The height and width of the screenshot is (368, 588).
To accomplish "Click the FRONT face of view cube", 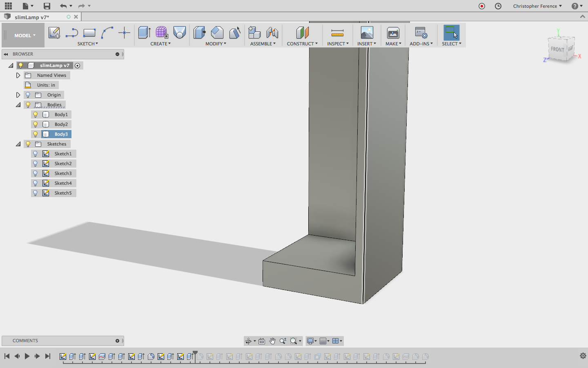I will click(557, 49).
